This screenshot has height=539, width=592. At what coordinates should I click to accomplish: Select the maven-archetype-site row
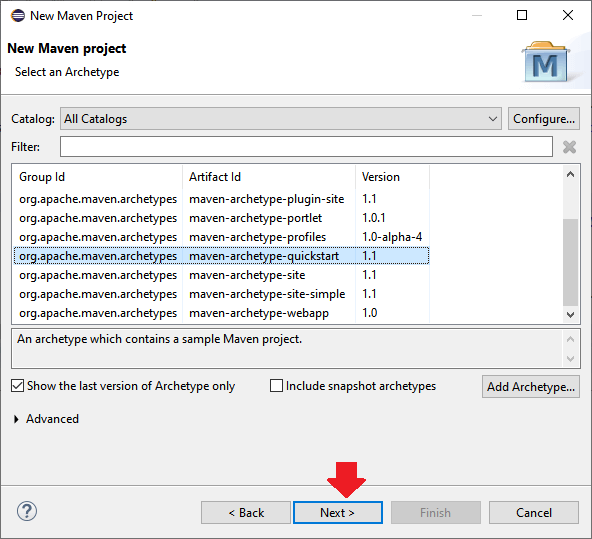click(221, 275)
